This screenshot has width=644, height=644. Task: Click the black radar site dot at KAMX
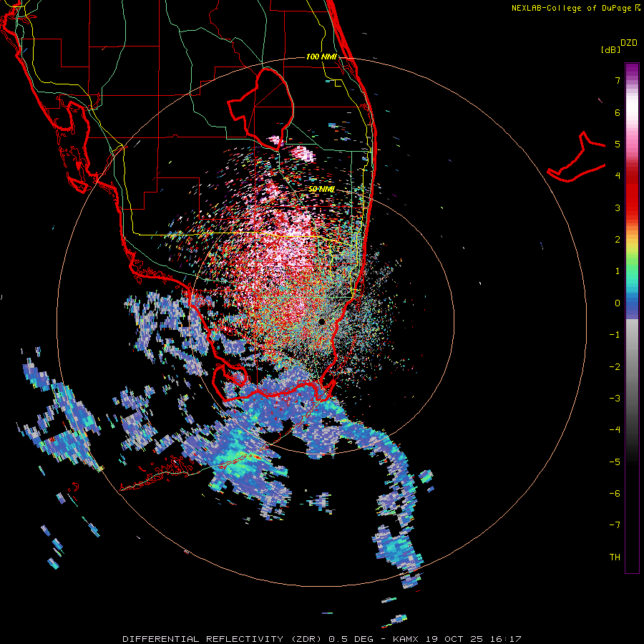pos(321,321)
